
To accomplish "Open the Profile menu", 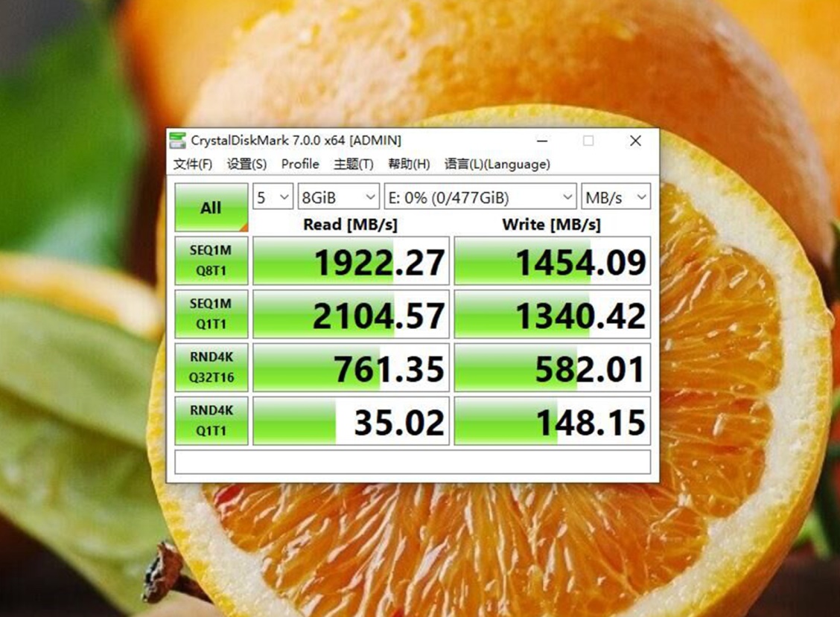I will (x=300, y=164).
